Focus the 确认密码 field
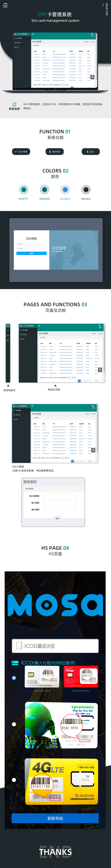The width and height of the screenshot is (111, 868). (x=60, y=509)
